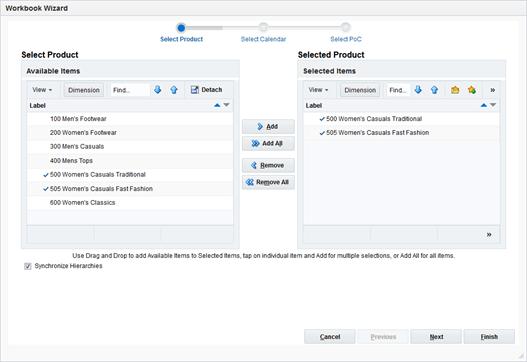
Task: Go to Select PoC wizard step
Action: (346, 33)
